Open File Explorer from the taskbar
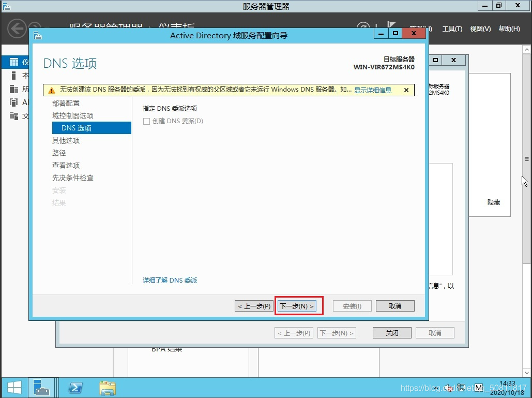 (x=108, y=388)
